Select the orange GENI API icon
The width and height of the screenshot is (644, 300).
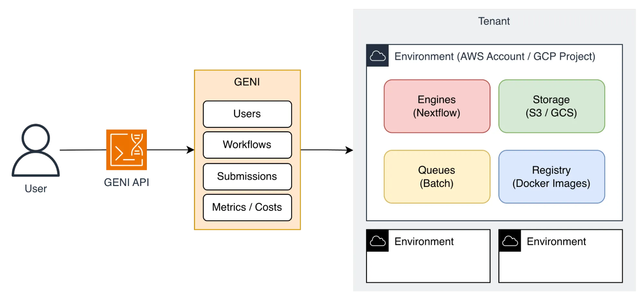tap(127, 150)
